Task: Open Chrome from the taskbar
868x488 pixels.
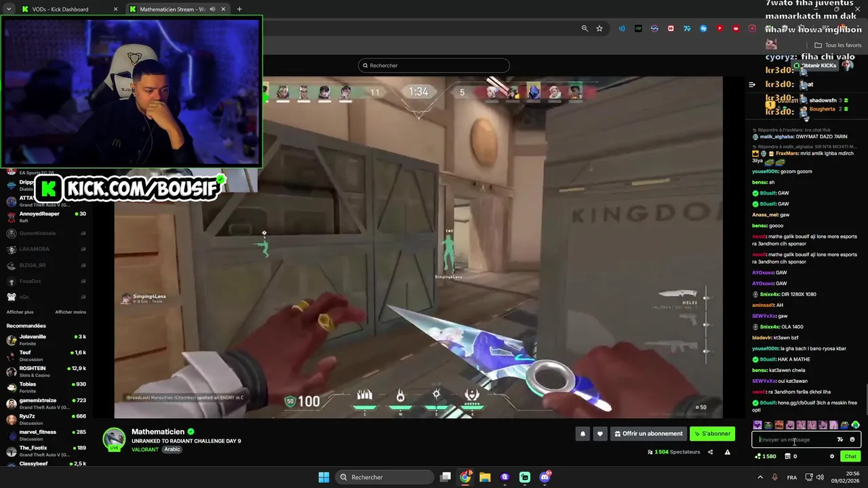Action: tap(465, 477)
